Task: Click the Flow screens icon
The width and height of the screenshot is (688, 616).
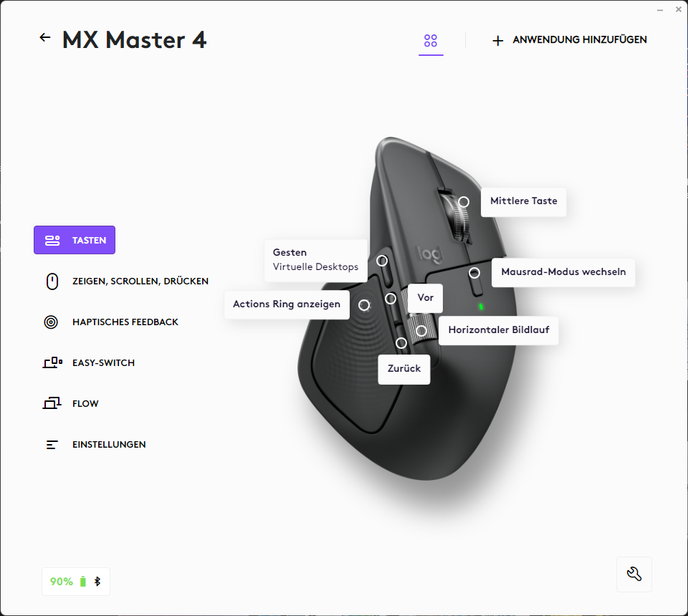Action: point(52,404)
